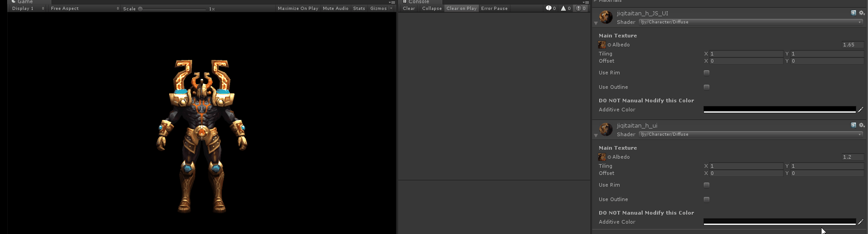Image resolution: width=868 pixels, height=234 pixels.
Task: Open help for jiqitaitan_h_ui material
Action: tap(854, 125)
